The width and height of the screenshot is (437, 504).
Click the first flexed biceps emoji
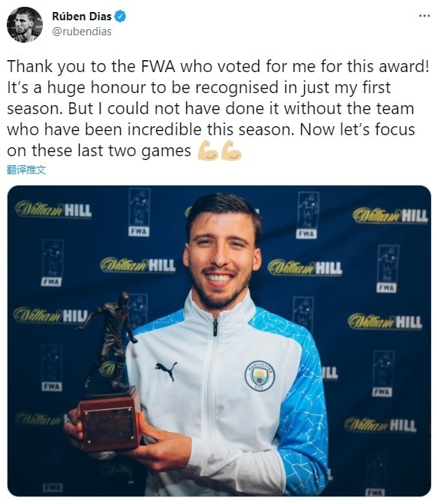click(x=207, y=150)
